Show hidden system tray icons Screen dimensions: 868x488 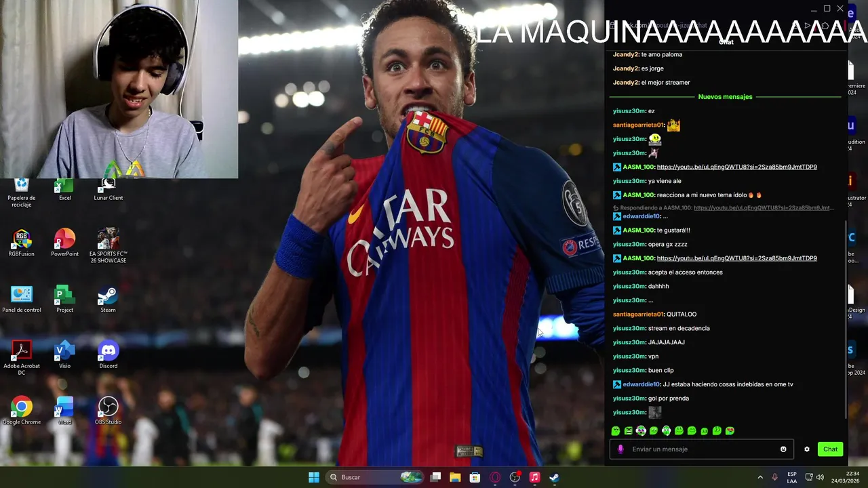[x=760, y=477]
